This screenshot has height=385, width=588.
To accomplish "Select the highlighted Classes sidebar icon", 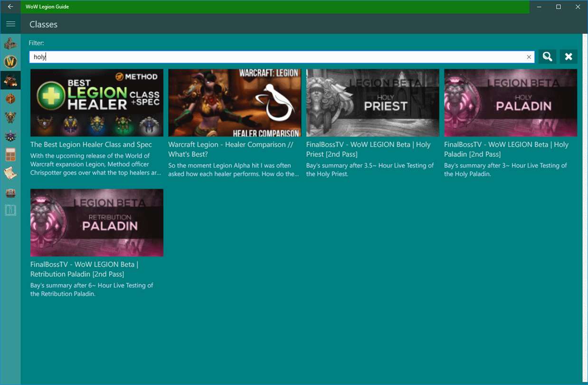I will point(10,81).
